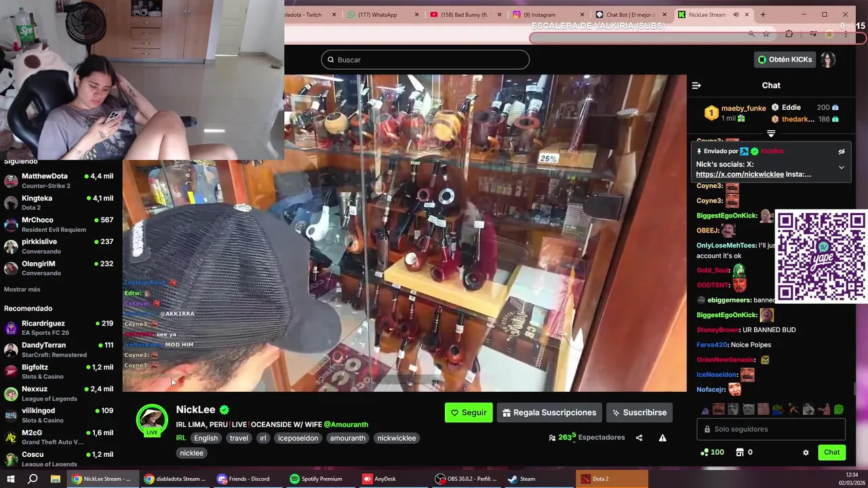
Task: Open MrChoco channel in sidebar
Action: 60,224
